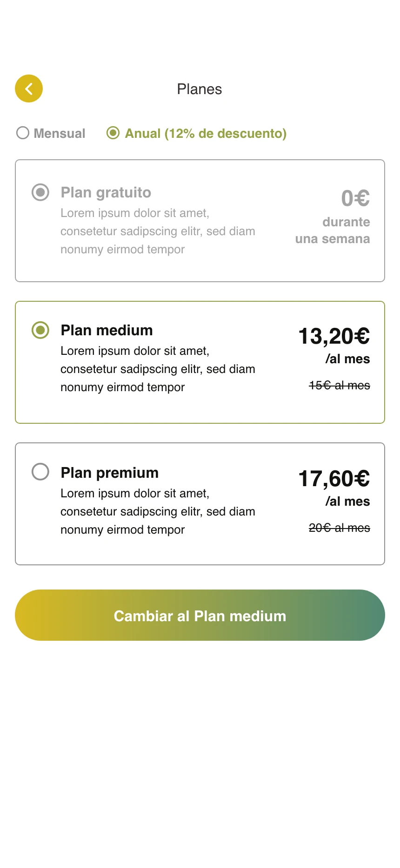Tap the 17,60€ price

pyautogui.click(x=334, y=478)
